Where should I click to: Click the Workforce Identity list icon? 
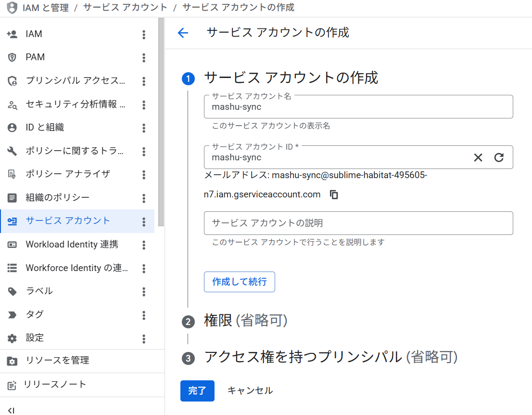point(12,268)
